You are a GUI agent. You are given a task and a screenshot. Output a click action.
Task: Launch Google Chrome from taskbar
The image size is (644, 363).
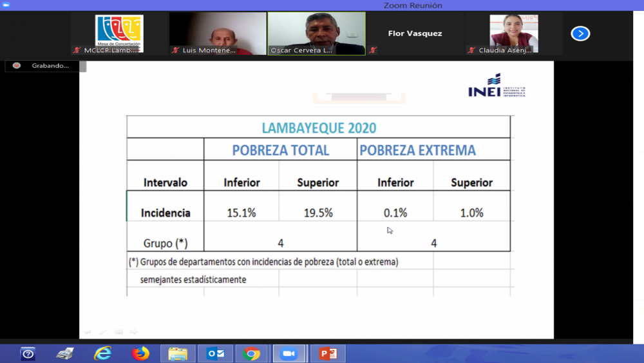pos(252,353)
